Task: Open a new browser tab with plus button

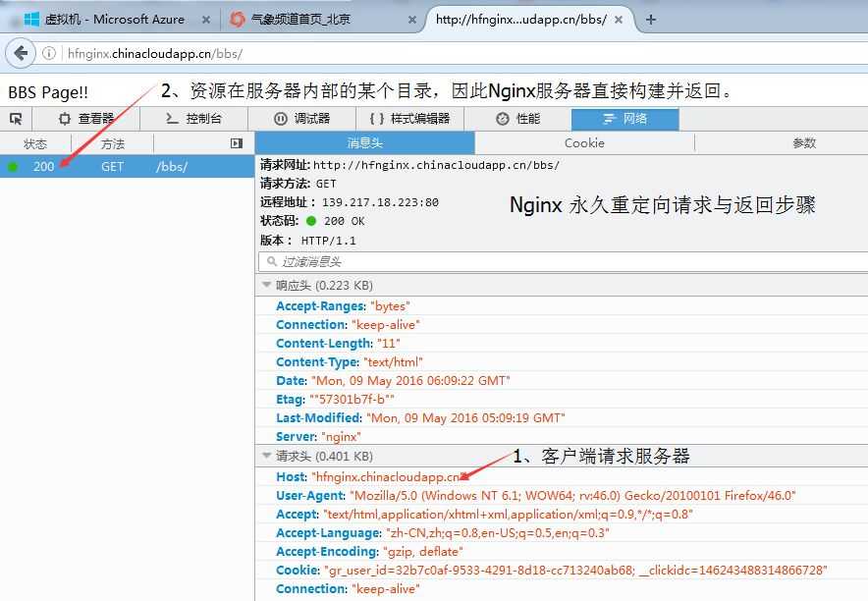Action: point(651,20)
